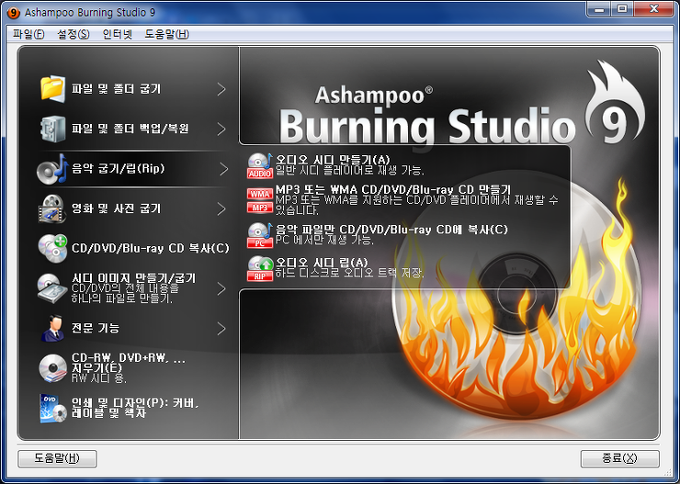Open the 파일(F) menu
This screenshot has height=484, width=680.
click(29, 34)
